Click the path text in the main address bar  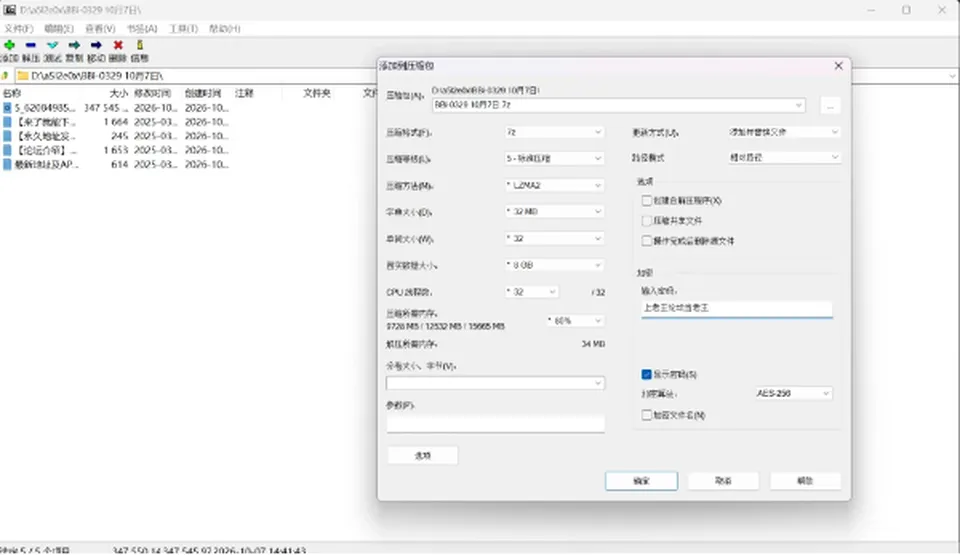click(x=97, y=76)
